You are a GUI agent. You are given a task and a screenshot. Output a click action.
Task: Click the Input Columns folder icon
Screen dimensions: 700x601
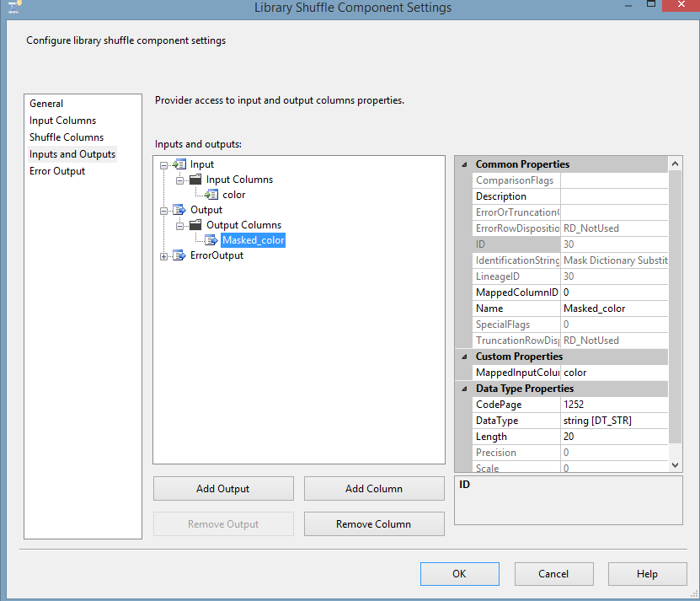195,180
